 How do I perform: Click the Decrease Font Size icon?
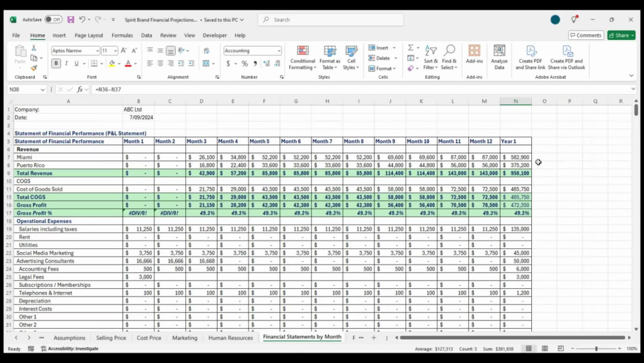[x=135, y=50]
